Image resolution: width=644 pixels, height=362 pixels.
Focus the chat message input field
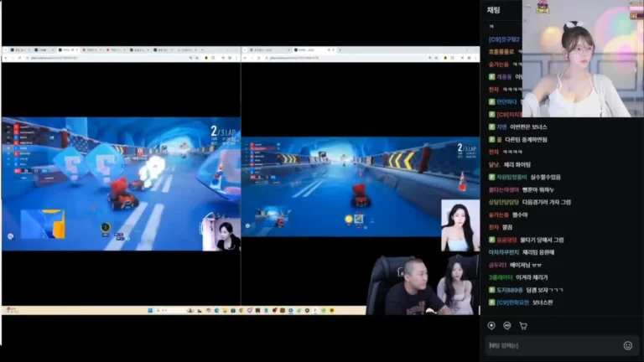tap(554, 345)
